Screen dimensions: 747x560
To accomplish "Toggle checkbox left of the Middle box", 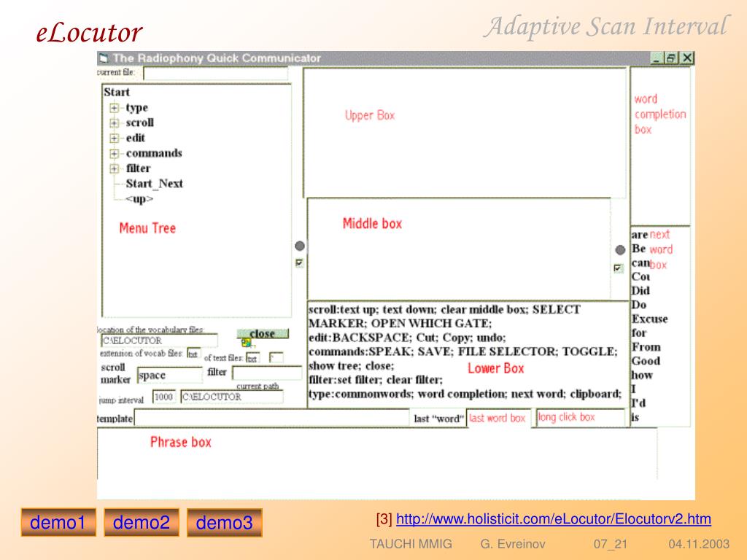I will click(x=299, y=262).
